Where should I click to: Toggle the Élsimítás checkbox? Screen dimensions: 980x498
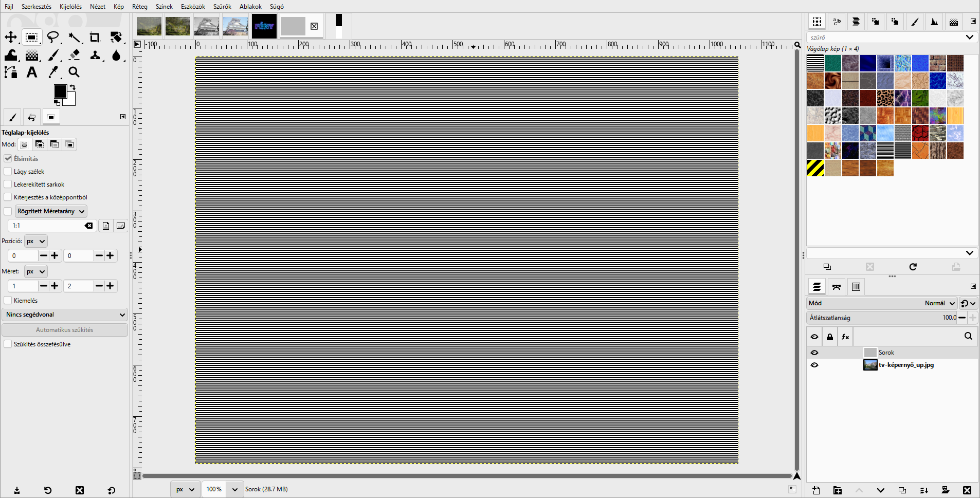coord(8,158)
